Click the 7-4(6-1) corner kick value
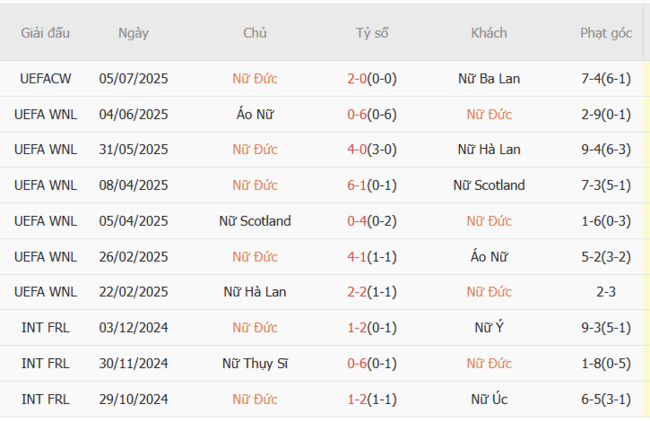 click(606, 78)
